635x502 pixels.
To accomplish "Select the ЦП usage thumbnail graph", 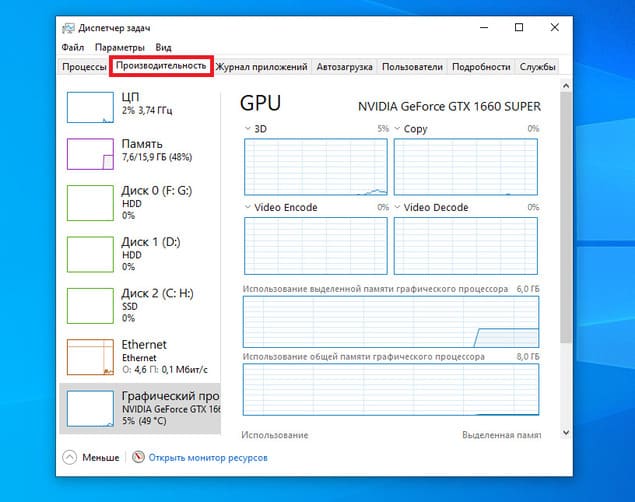I will (x=90, y=107).
